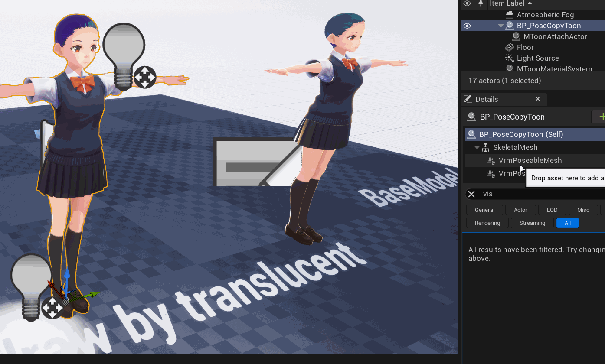Click the Light Source directional light icon

coord(510,58)
